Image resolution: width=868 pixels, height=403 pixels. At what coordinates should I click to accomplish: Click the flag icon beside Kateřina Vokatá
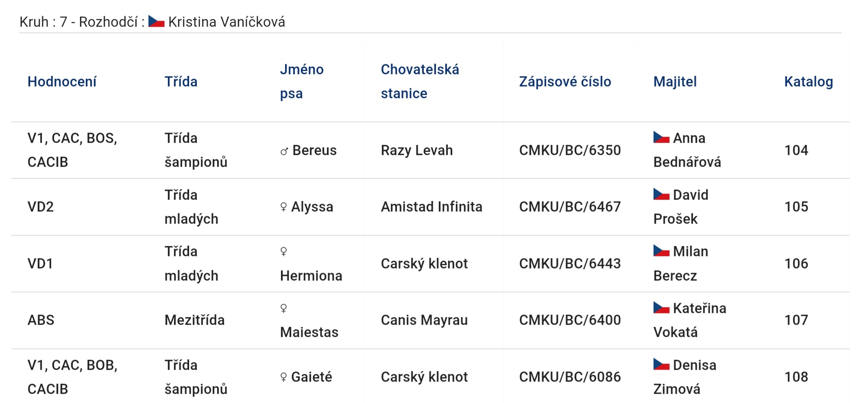tap(661, 308)
